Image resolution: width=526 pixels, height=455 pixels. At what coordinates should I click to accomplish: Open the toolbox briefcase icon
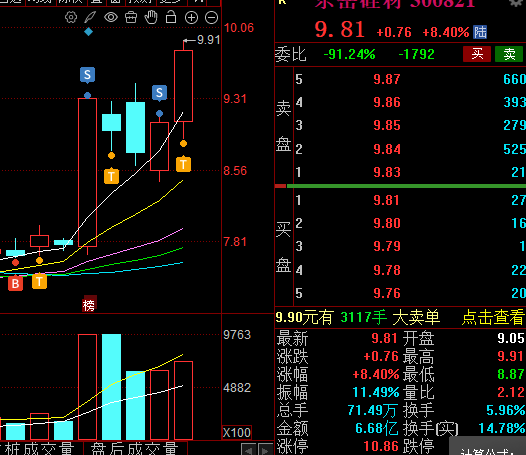(x=131, y=17)
